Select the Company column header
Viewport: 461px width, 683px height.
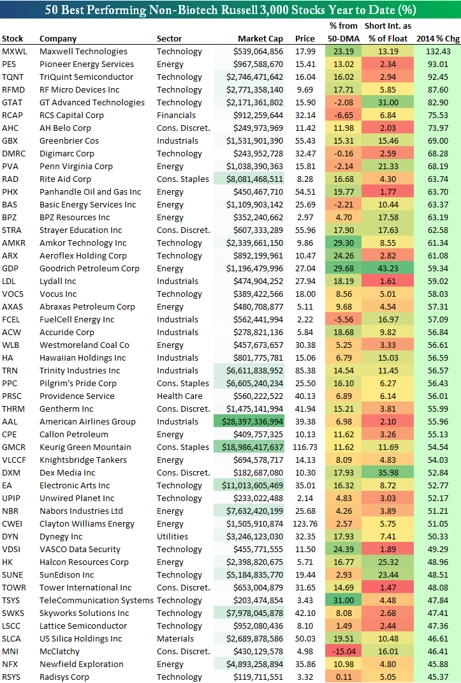58,39
